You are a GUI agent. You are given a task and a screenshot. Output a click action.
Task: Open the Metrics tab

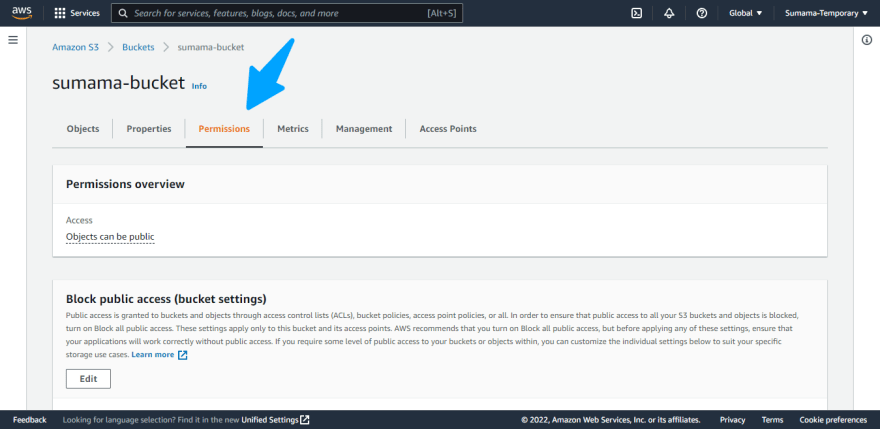tap(293, 129)
